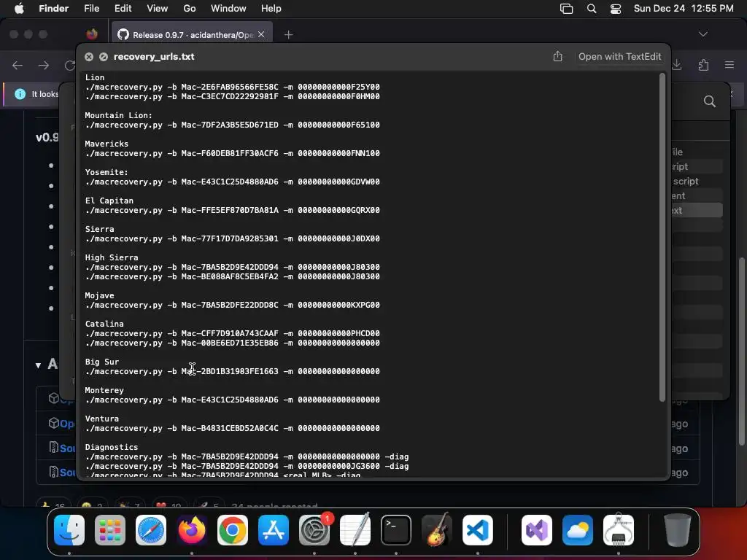The width and height of the screenshot is (747, 560).
Task: Open the View menu
Action: pyautogui.click(x=158, y=9)
